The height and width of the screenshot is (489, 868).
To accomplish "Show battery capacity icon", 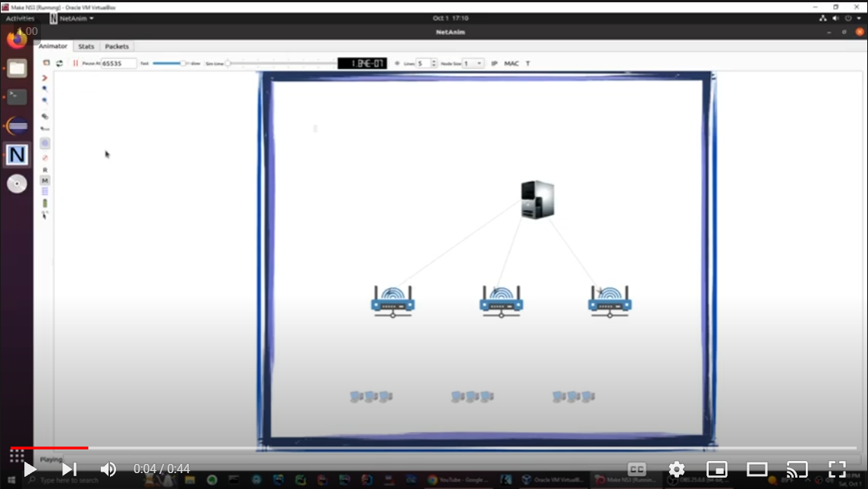I will [x=45, y=204].
